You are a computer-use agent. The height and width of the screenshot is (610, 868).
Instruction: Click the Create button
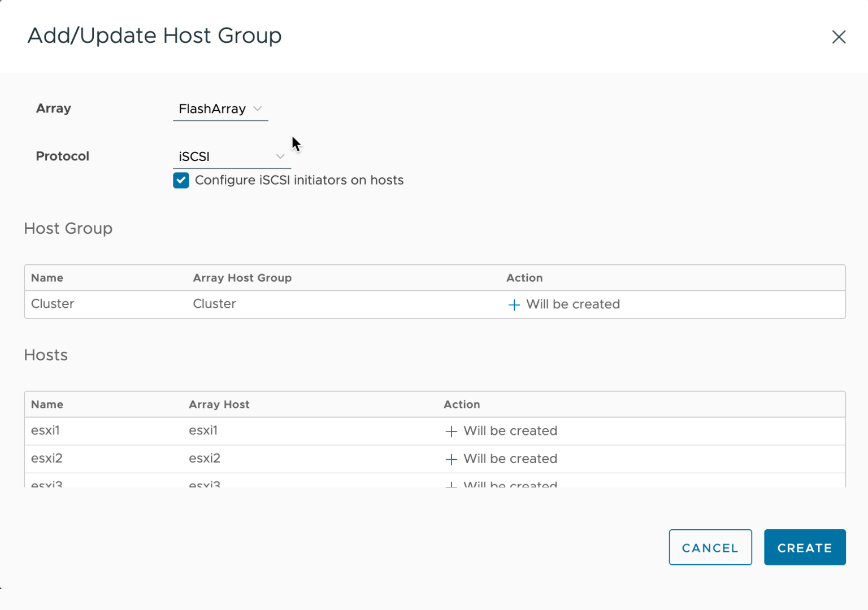[805, 547]
